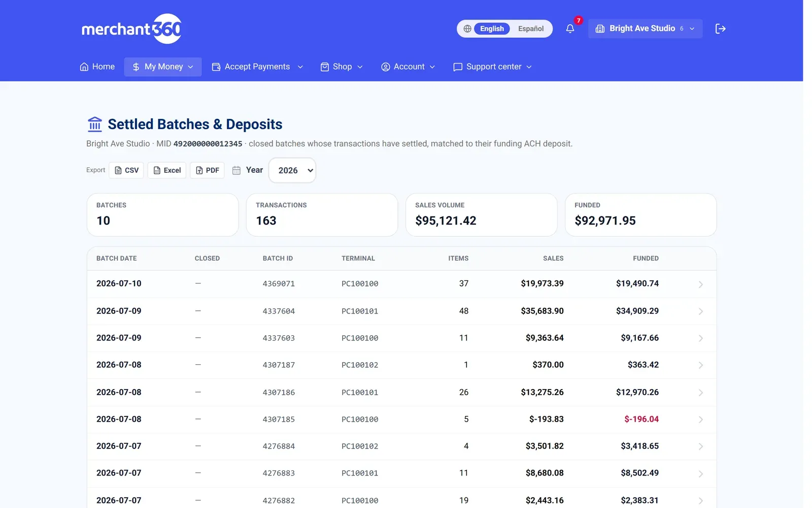Screen dimensions: 812x508
Task: Click the Transactions 163 card
Action: coord(322,214)
